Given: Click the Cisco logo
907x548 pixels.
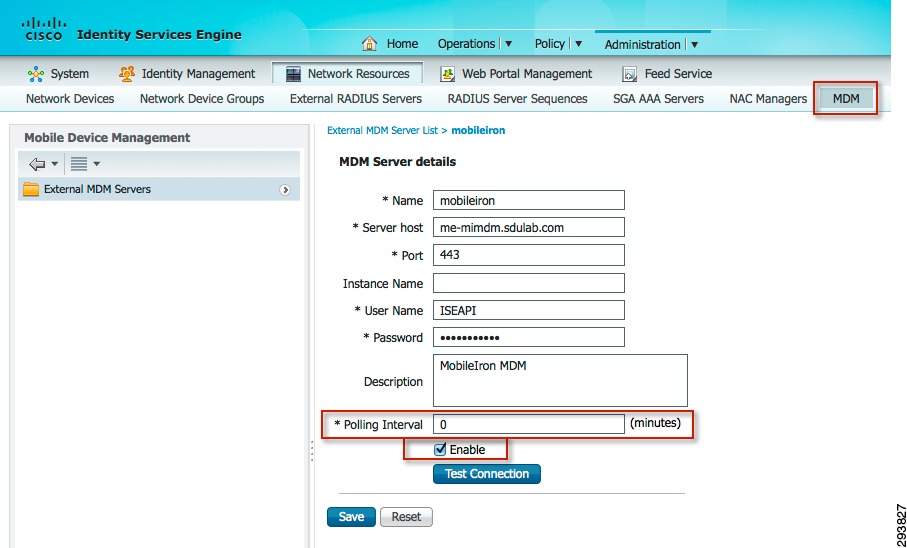Looking at the screenshot, I should click(44, 29).
